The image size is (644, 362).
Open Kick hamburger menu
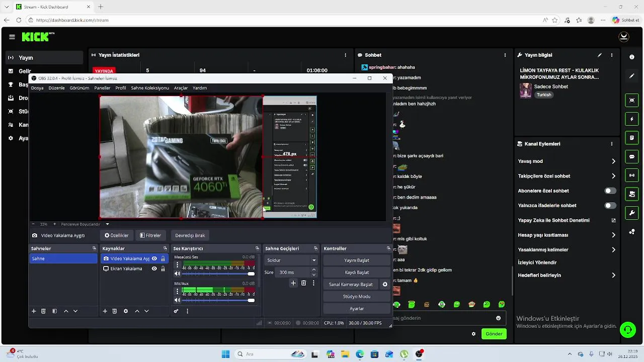(x=12, y=37)
